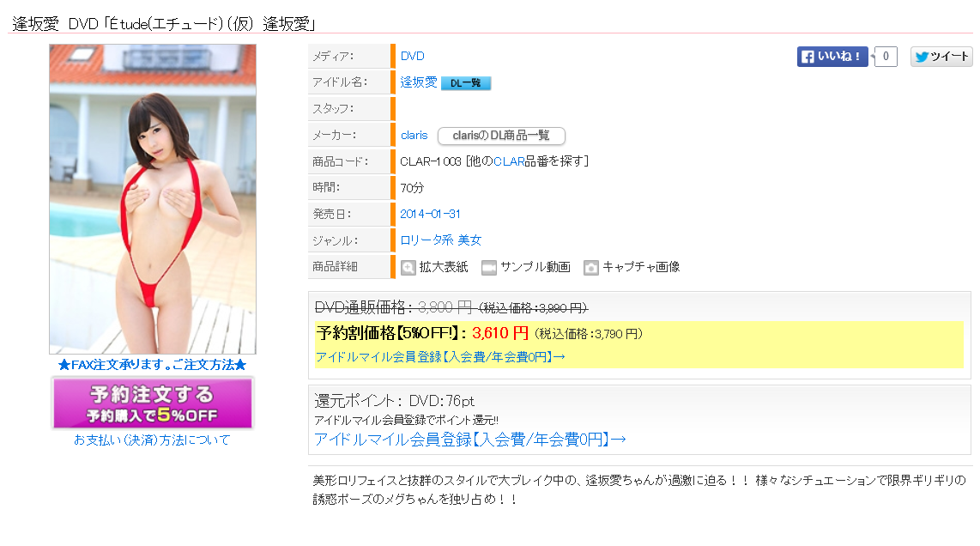Click the DL一覧 badge button
Image resolution: width=980 pixels, height=546 pixels.
point(466,83)
